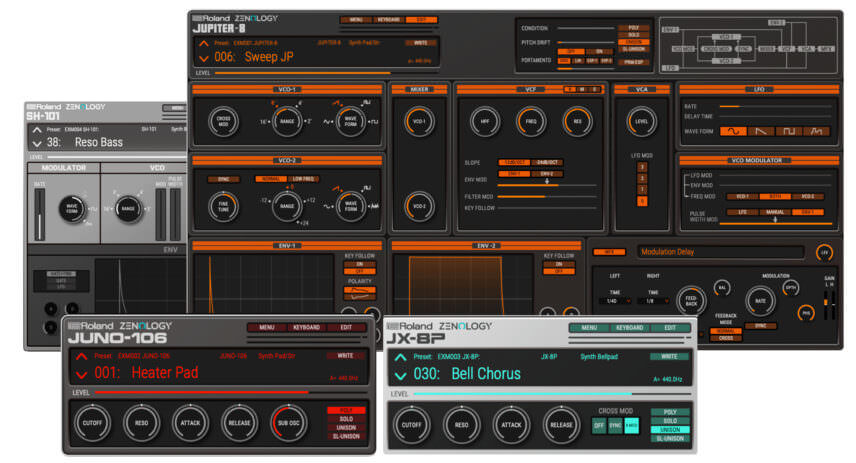Viewport: 856px width, 463px height.
Task: Click the VCO-2 FINE TUNE knob
Action: [223, 206]
